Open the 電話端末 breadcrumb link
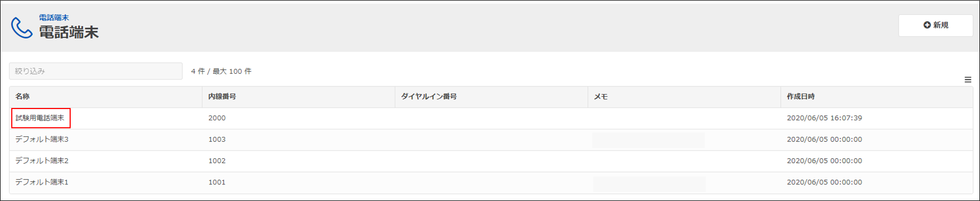The height and width of the screenshot is (201, 980). (x=54, y=18)
